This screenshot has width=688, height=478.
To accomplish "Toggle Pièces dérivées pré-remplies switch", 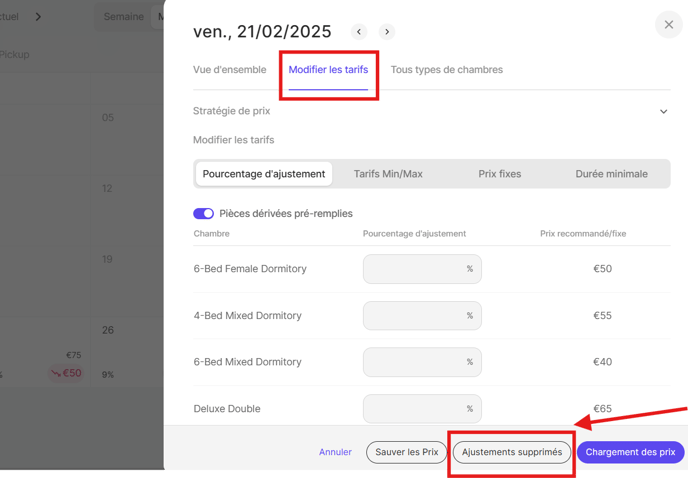I will 203,213.
